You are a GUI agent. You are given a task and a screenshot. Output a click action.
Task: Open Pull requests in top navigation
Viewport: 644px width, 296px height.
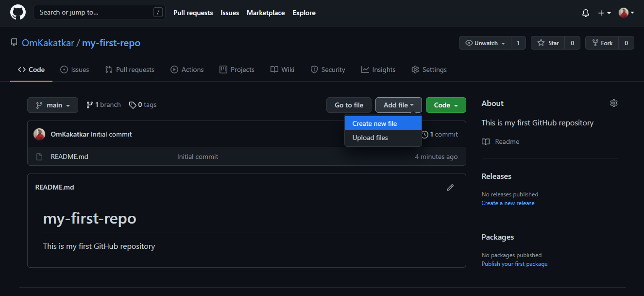[x=193, y=13]
